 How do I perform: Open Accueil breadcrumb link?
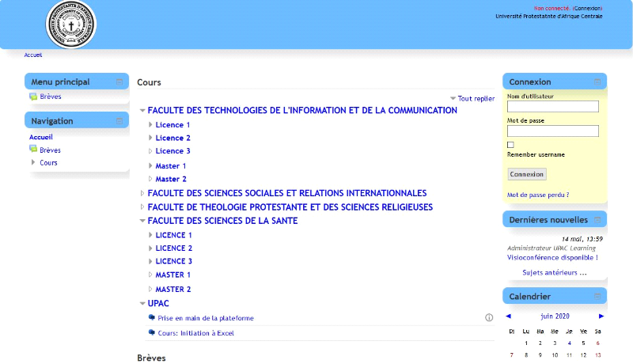pyautogui.click(x=33, y=55)
